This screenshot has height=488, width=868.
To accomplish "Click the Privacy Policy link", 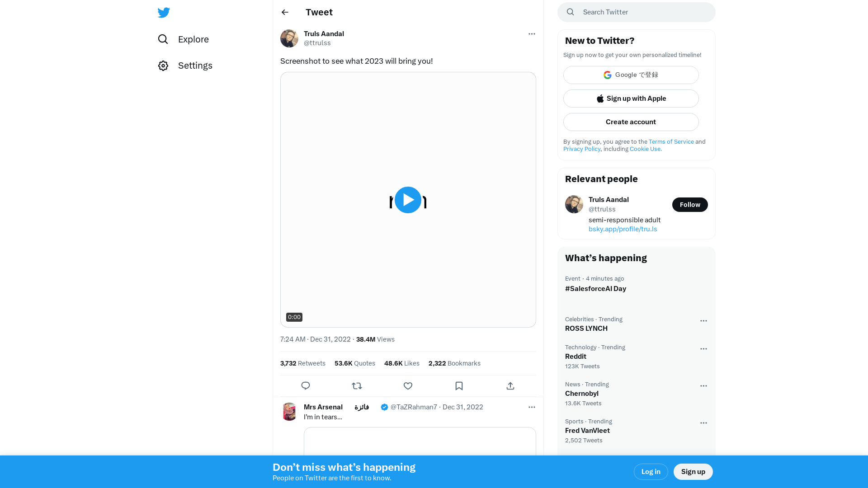I will click(x=581, y=149).
